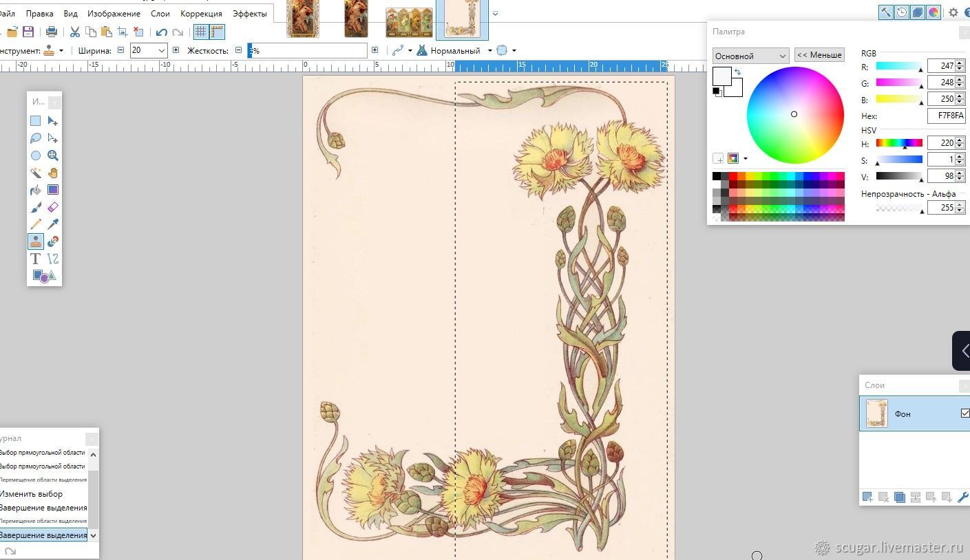This screenshot has height=560, width=970.
Task: Click the Hue slider in HSV
Action: [899, 143]
